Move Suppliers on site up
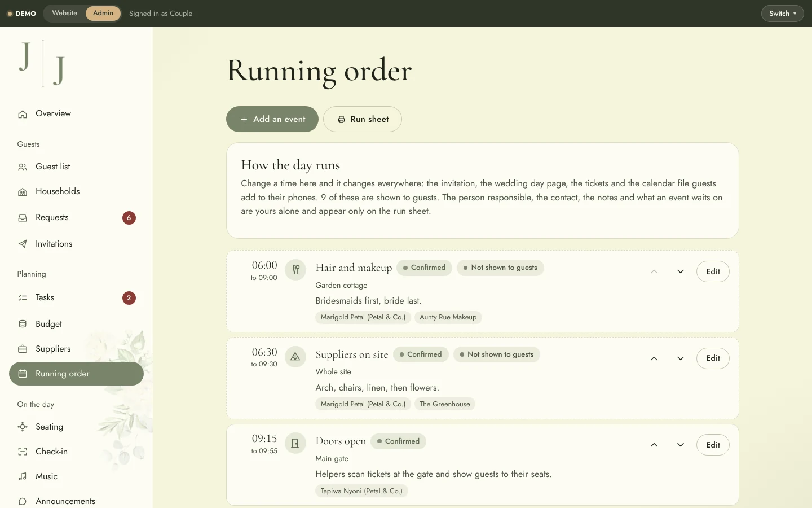Screen dimensions: 812x508 tap(654, 358)
